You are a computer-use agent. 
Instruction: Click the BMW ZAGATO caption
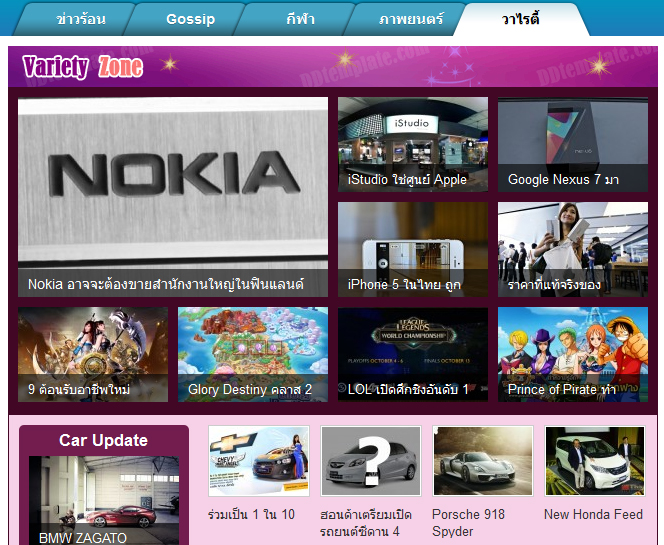(83, 538)
